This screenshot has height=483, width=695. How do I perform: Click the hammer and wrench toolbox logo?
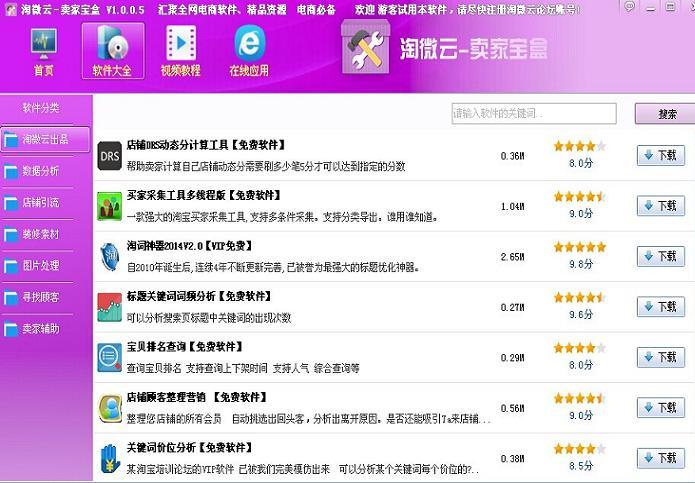click(366, 47)
